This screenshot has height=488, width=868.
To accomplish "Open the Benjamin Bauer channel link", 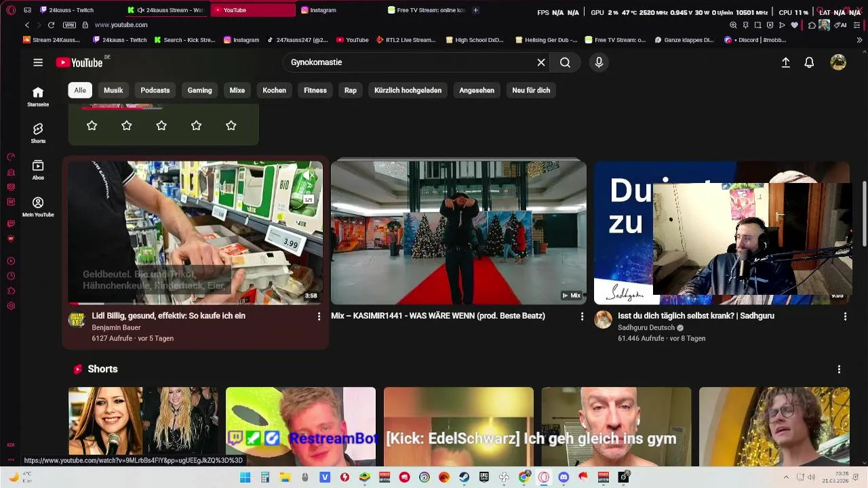I will click(x=116, y=327).
